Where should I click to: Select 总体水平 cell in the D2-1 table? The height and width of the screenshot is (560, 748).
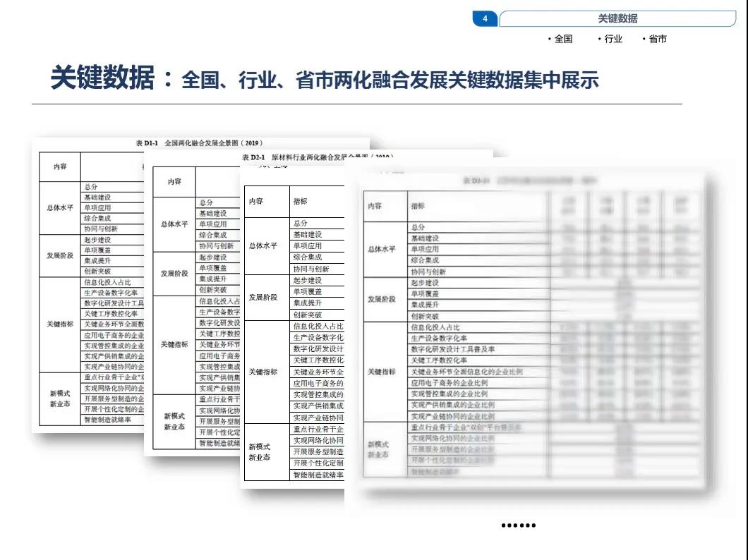tap(174, 224)
